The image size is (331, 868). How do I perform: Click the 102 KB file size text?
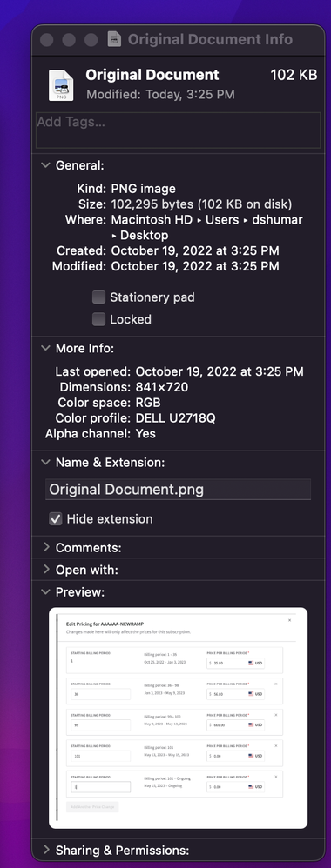(x=294, y=75)
